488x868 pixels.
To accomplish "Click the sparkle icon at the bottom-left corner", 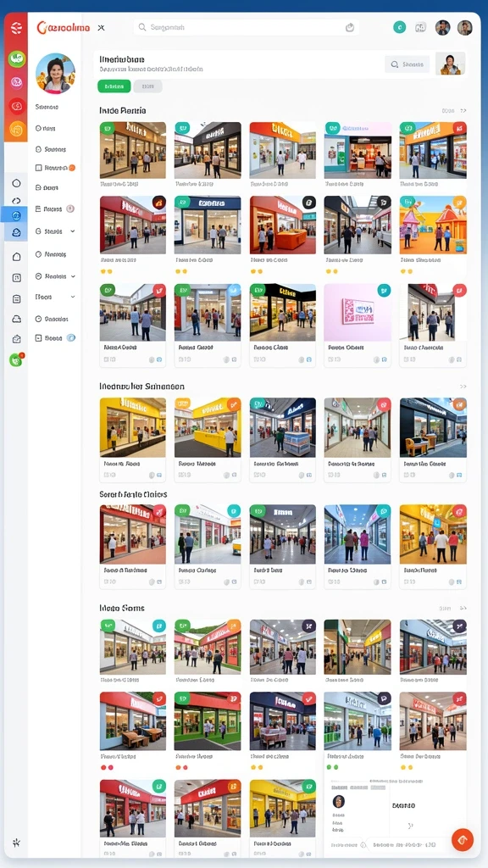I will [x=17, y=843].
